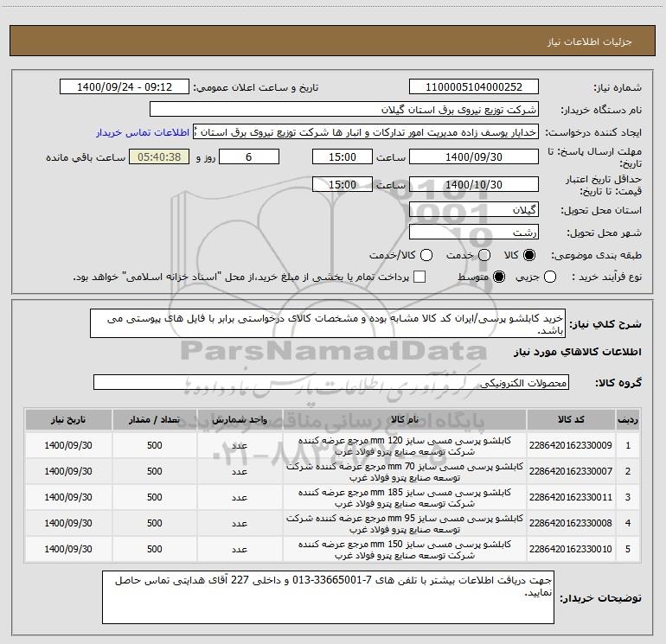Click the remaining time counter 05:40:38
Viewport: 666px width, 644px height.
[x=159, y=156]
